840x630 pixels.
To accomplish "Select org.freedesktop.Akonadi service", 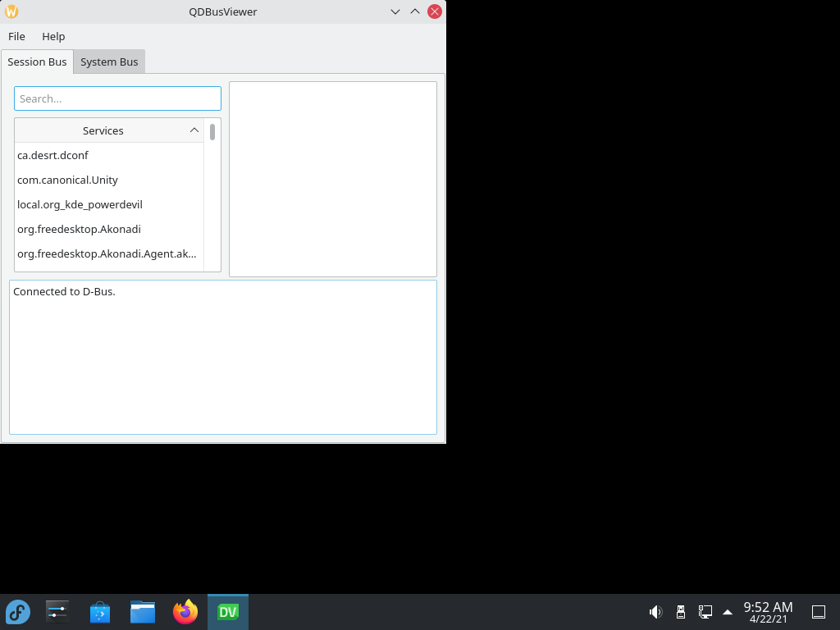I will [109, 230].
